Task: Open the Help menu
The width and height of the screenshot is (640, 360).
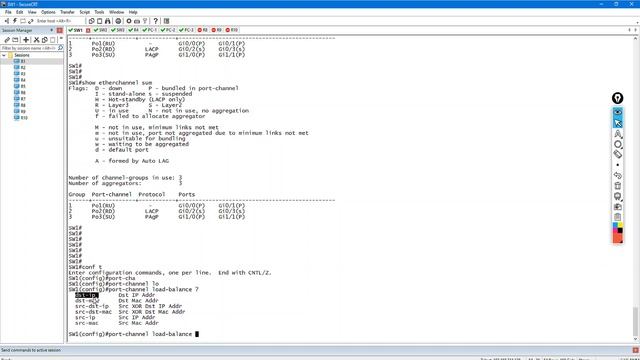Action: tap(133, 12)
